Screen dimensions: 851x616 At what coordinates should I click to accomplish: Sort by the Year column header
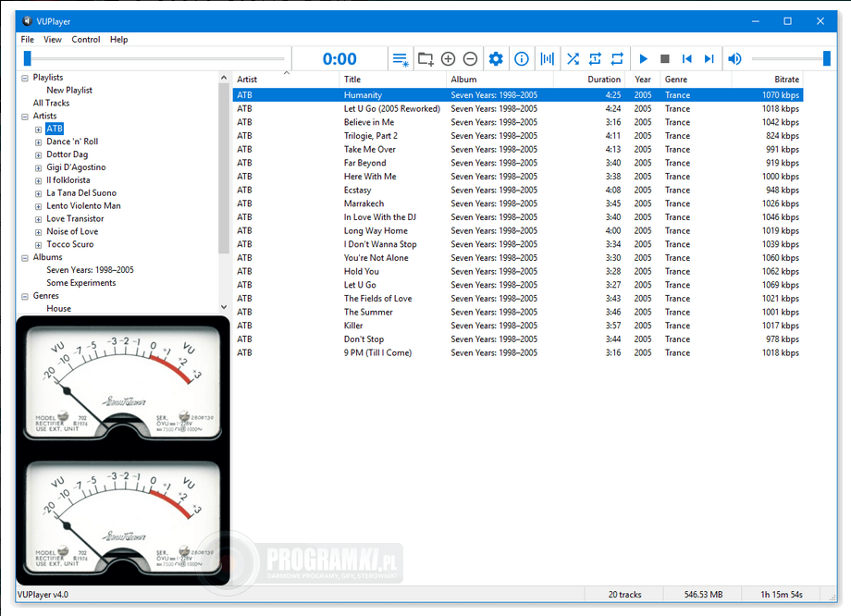643,80
